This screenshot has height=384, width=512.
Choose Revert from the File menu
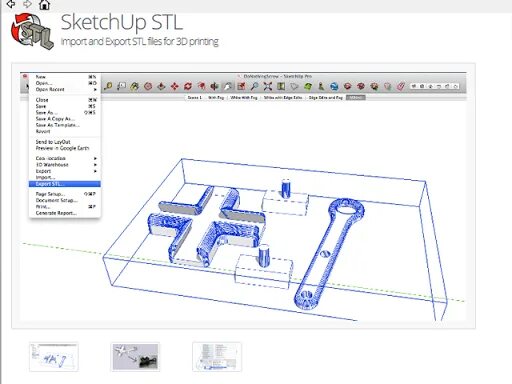[65, 132]
